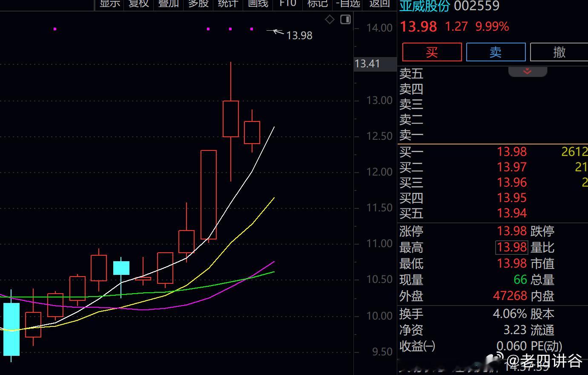
Task: Click the 外盘 value 47268
Action: (x=510, y=296)
